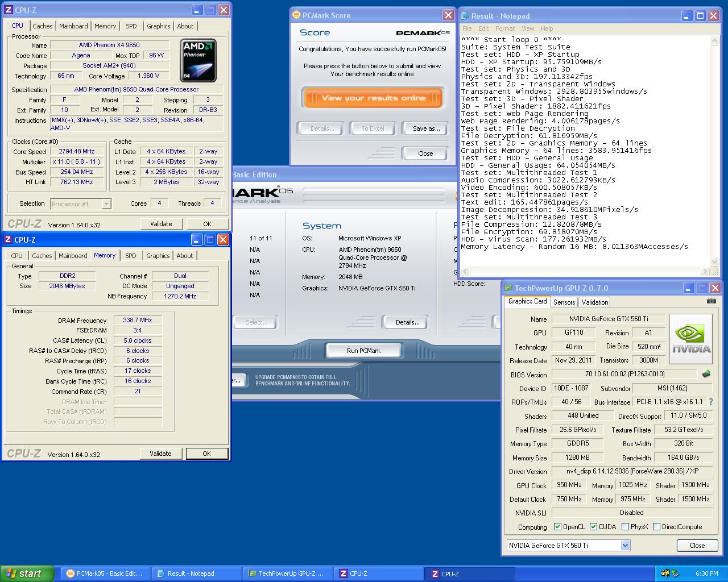Open the Notepad View menu
This screenshot has width=728, height=582.
(x=528, y=28)
